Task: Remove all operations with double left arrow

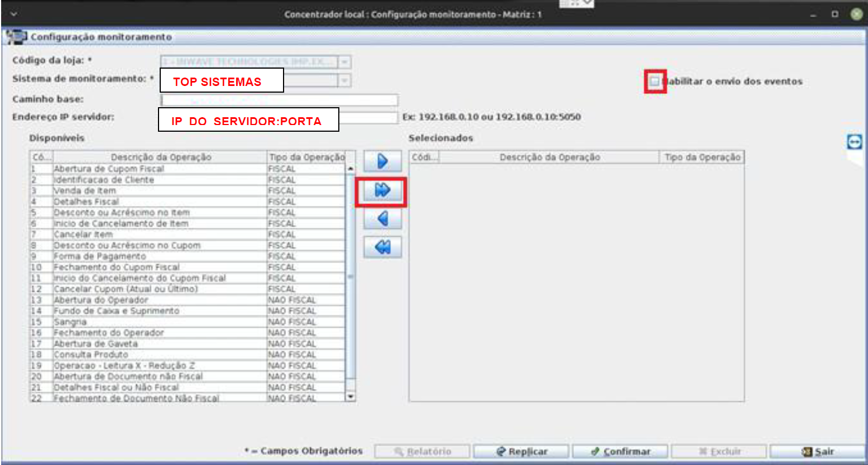Action: coord(382,247)
